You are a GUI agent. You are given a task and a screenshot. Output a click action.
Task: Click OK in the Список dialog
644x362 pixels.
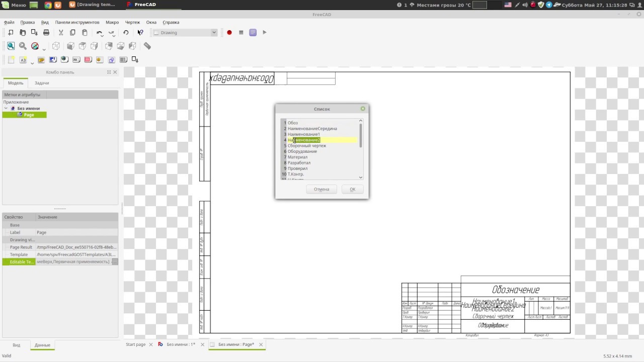tap(352, 189)
